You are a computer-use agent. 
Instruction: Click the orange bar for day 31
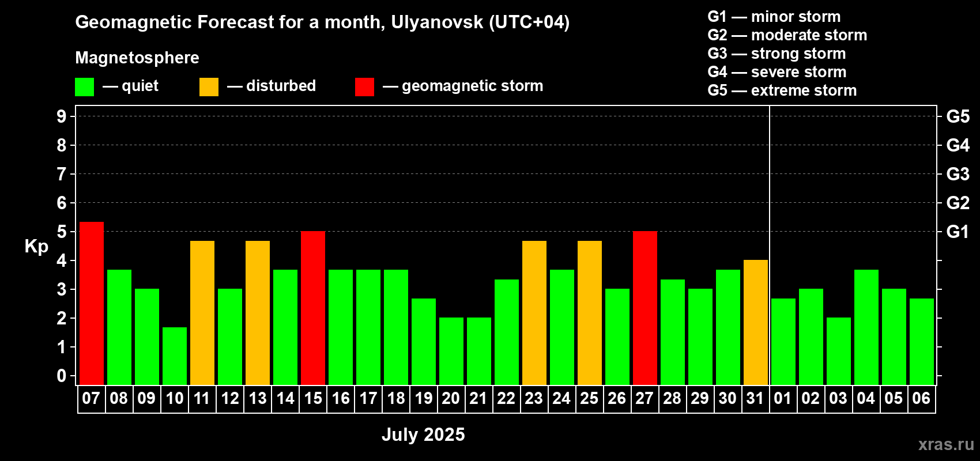(756, 323)
